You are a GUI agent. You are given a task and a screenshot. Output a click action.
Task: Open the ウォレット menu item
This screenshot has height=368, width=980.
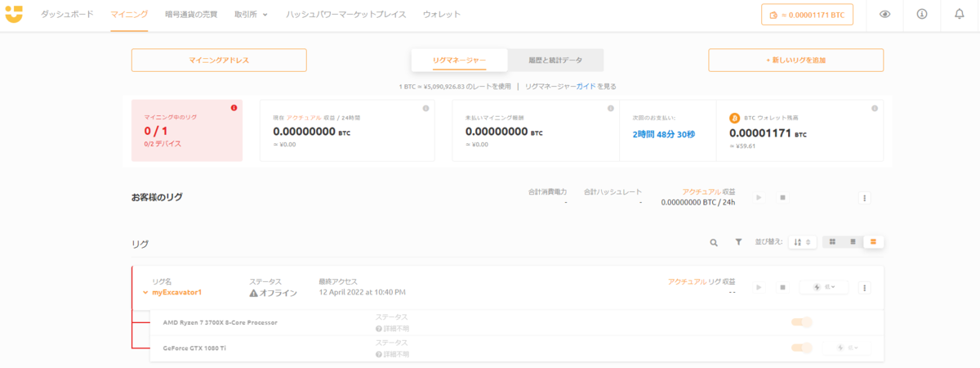pos(442,15)
